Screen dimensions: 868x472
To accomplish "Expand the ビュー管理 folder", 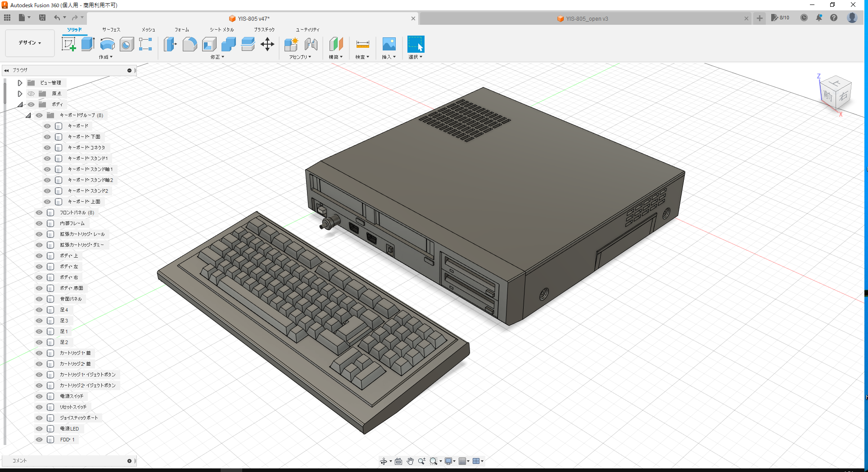I will [x=20, y=82].
